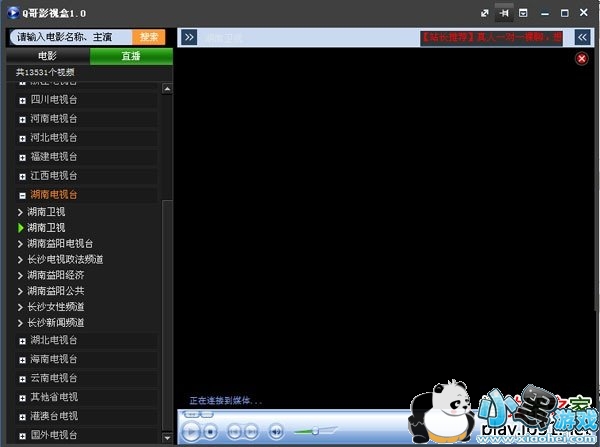Click the green volume slider
The width and height of the screenshot is (600, 447).
pyautogui.click(x=315, y=431)
